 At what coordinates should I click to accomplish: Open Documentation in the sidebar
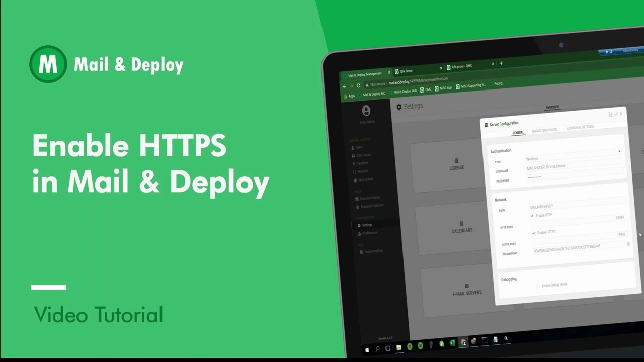point(371,251)
